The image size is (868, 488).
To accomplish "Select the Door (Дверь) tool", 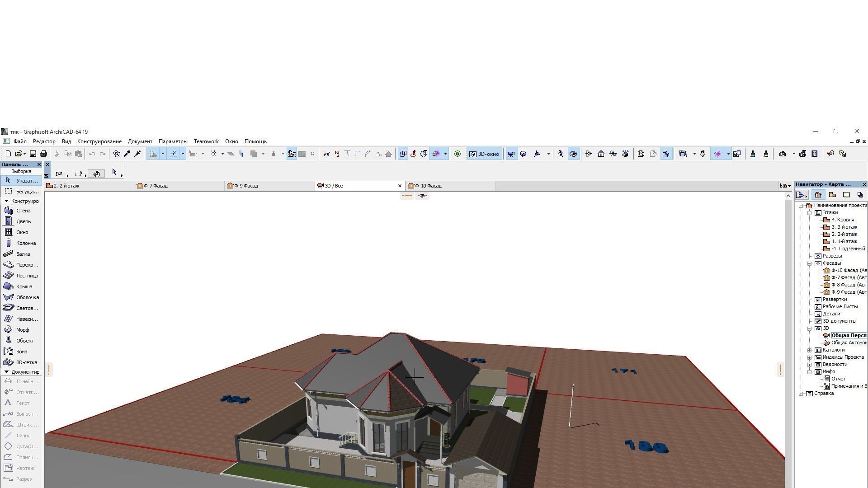I will click(21, 221).
